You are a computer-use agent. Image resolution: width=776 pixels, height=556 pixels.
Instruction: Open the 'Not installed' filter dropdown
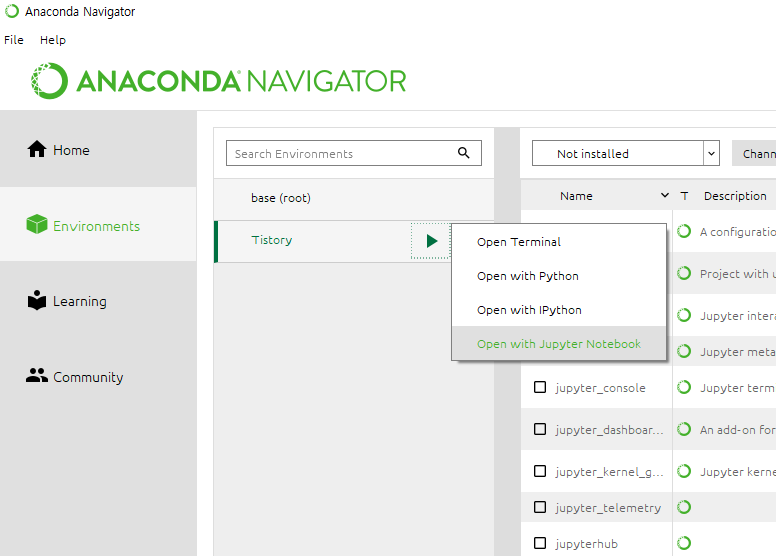(626, 153)
